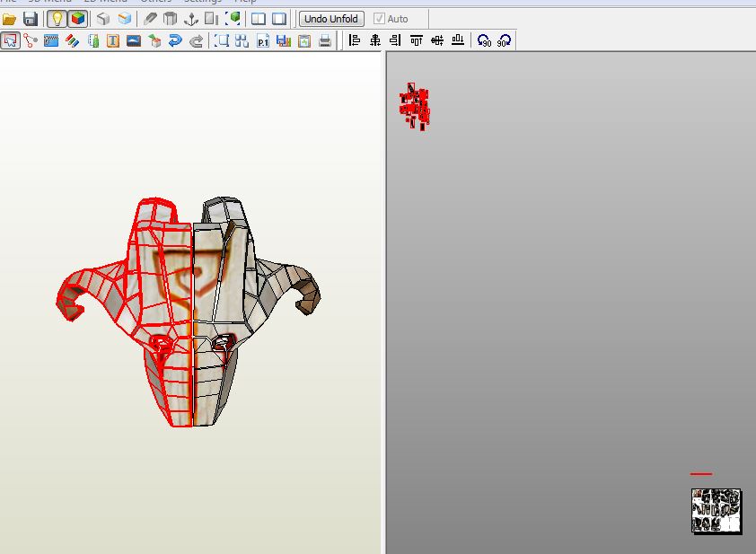Select the join/disjoin faces node tool

tap(31, 41)
